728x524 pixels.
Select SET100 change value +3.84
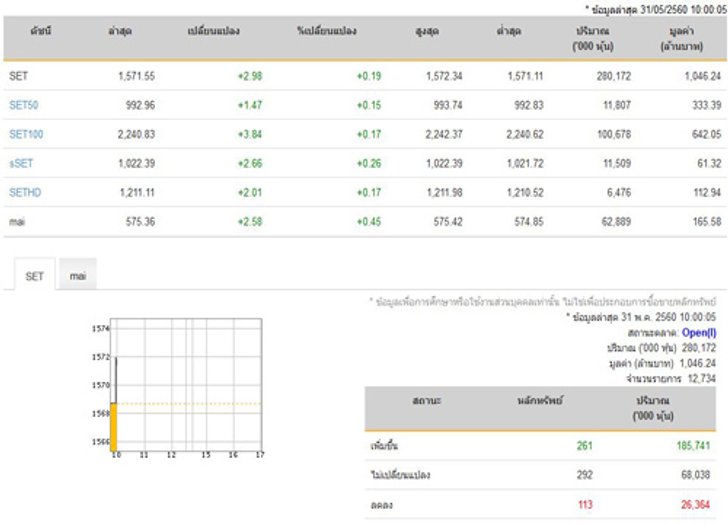(250, 134)
